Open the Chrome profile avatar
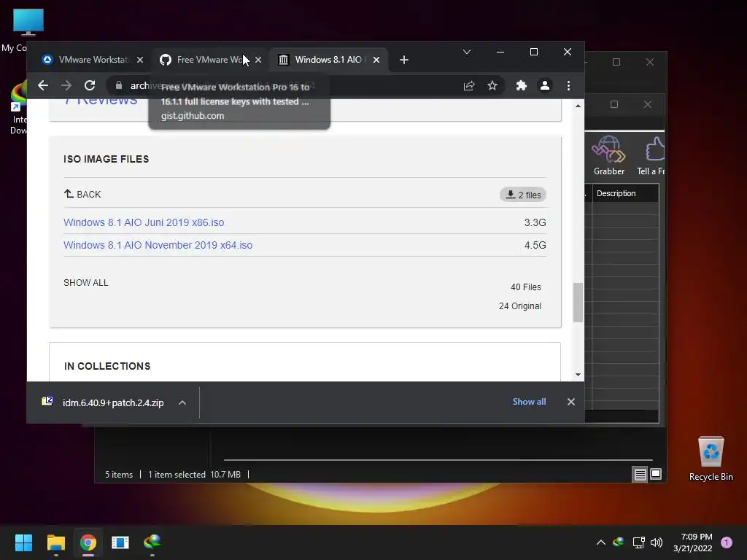This screenshot has height=560, width=747. tap(544, 85)
